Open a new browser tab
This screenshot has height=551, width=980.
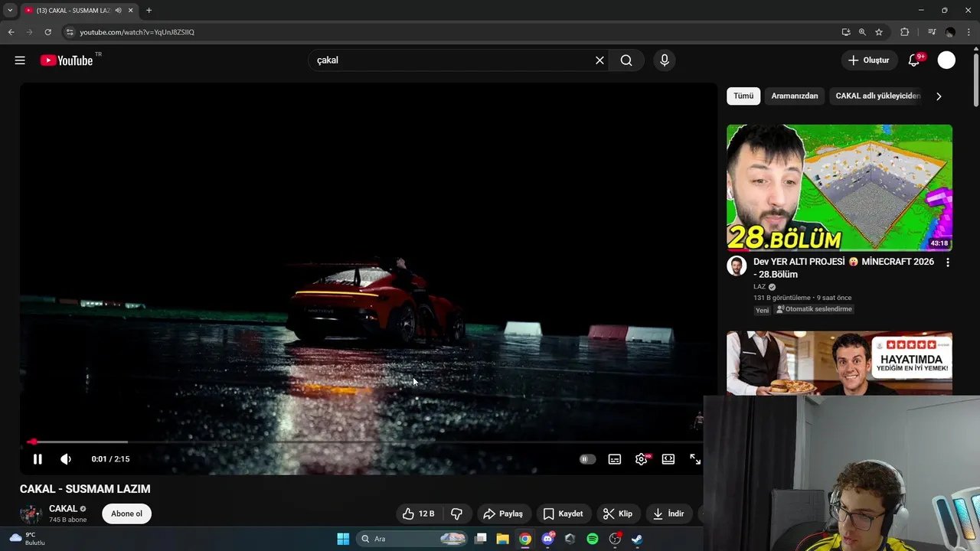[x=149, y=11]
